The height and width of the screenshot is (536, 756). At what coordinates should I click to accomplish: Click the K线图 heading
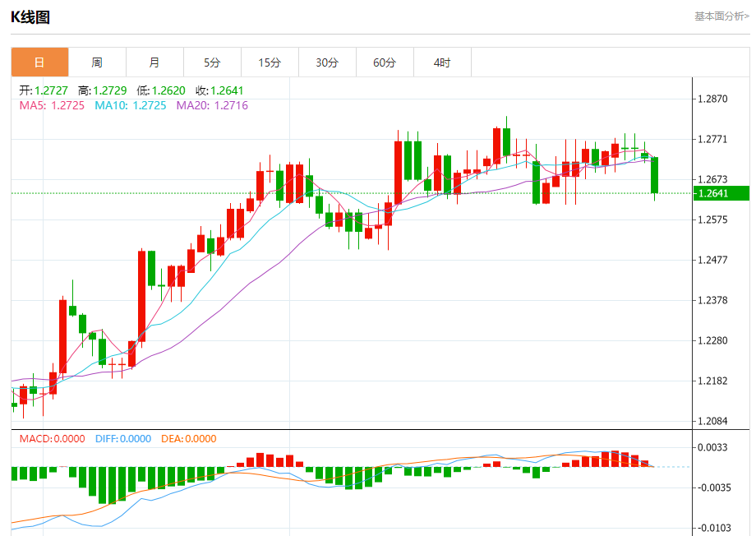click(30, 17)
